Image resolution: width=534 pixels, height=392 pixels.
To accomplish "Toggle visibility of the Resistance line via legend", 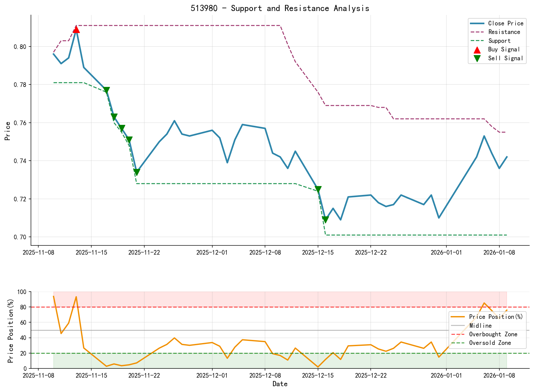I will click(x=504, y=32).
